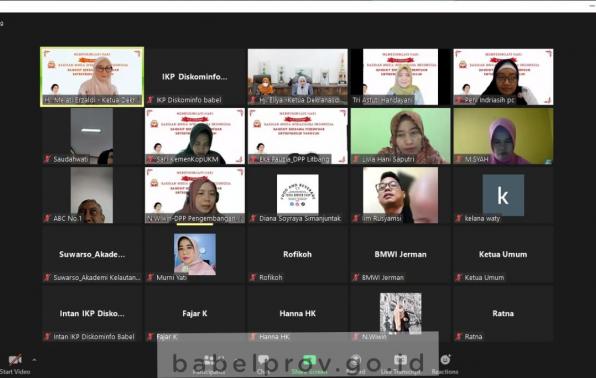596x378 pixels.
Task: Click Murni Yati's profile photo
Action: point(195,254)
